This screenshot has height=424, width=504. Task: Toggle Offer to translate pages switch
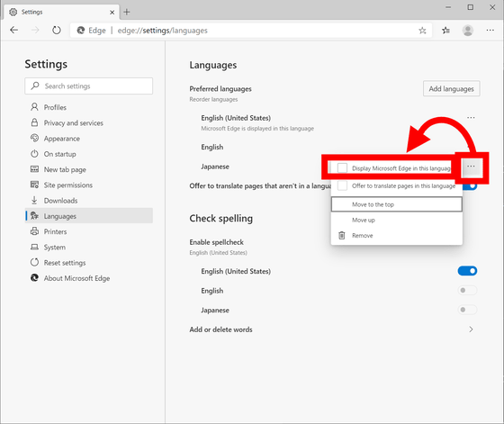click(470, 186)
